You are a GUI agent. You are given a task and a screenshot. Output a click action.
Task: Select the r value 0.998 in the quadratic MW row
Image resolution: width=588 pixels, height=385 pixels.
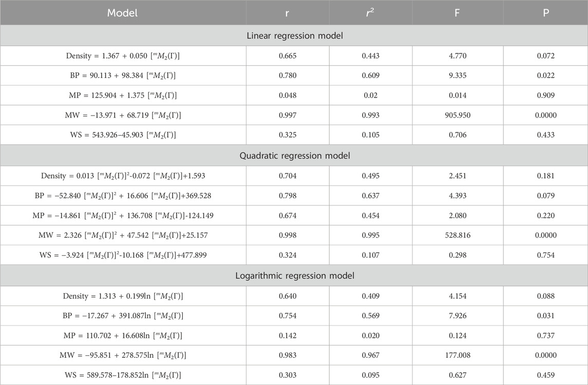288,236
